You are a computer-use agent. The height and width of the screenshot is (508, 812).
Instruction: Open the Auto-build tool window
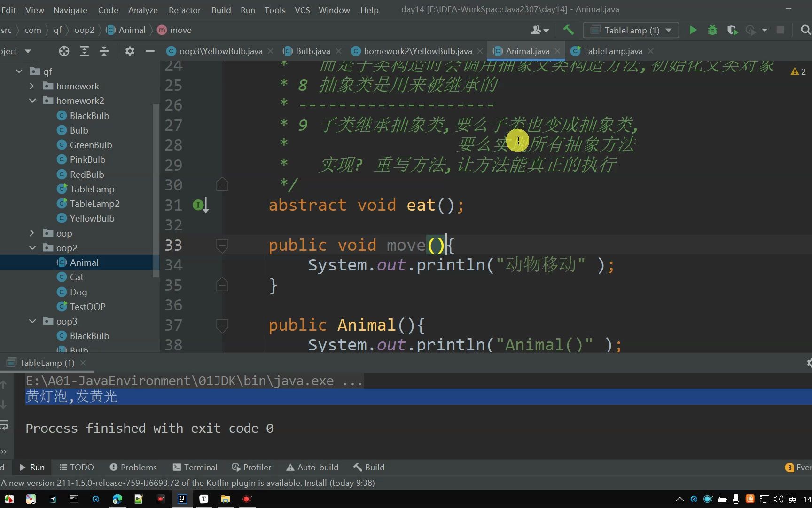coord(312,468)
